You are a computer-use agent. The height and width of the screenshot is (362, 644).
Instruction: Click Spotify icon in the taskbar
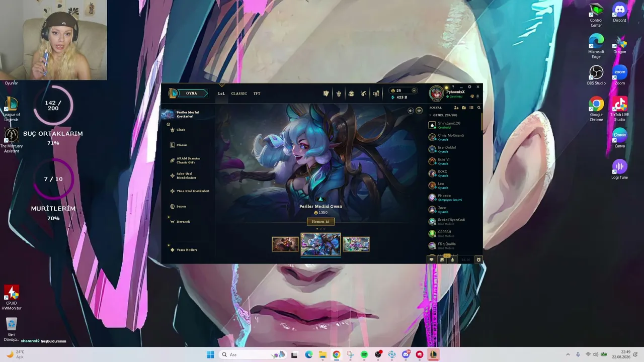tap(364, 354)
